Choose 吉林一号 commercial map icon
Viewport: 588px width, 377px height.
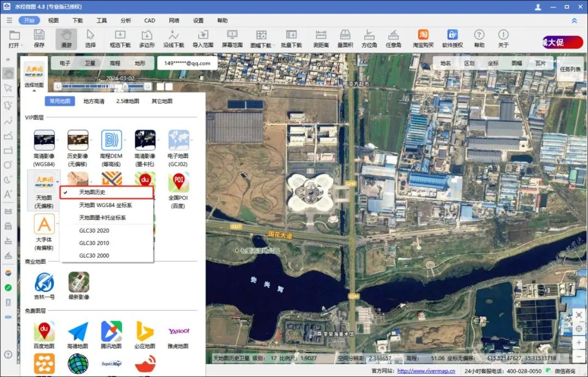point(44,282)
